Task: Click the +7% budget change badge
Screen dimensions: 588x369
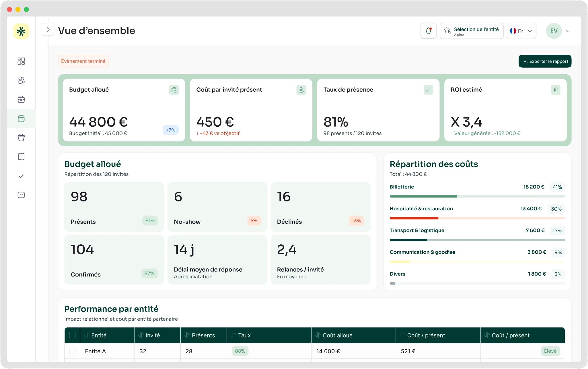Action: point(171,130)
